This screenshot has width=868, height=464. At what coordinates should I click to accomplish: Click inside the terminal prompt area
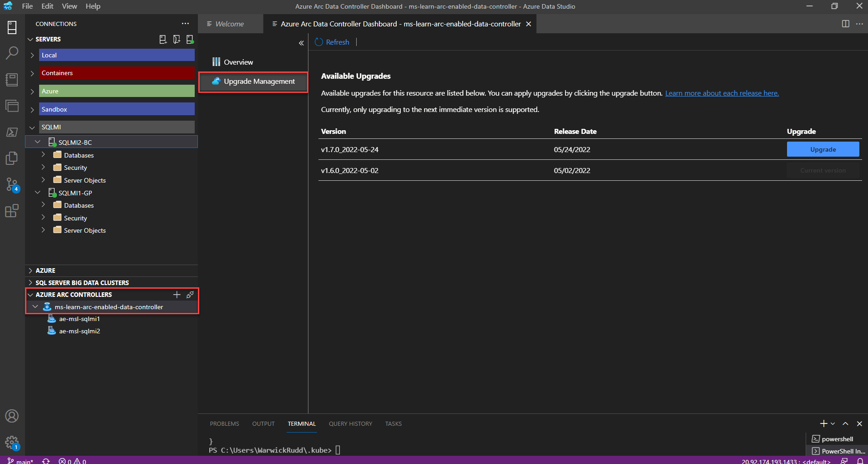[338, 450]
